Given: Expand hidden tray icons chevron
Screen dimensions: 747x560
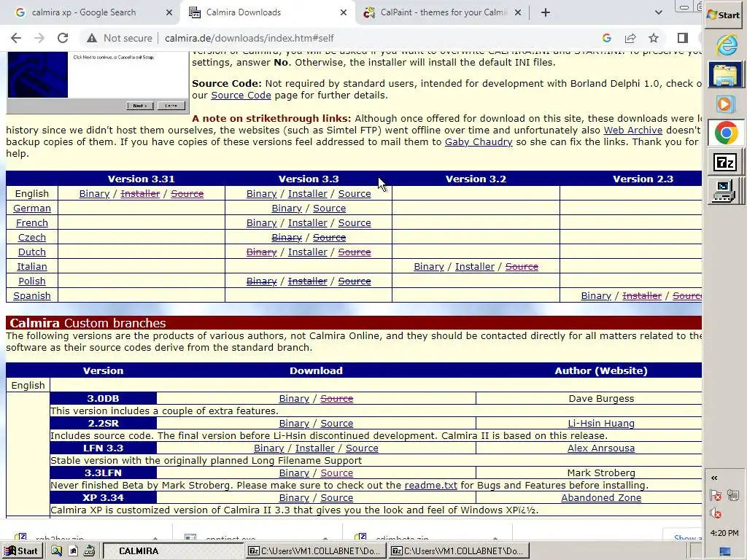Looking at the screenshot, I should click(x=714, y=478).
